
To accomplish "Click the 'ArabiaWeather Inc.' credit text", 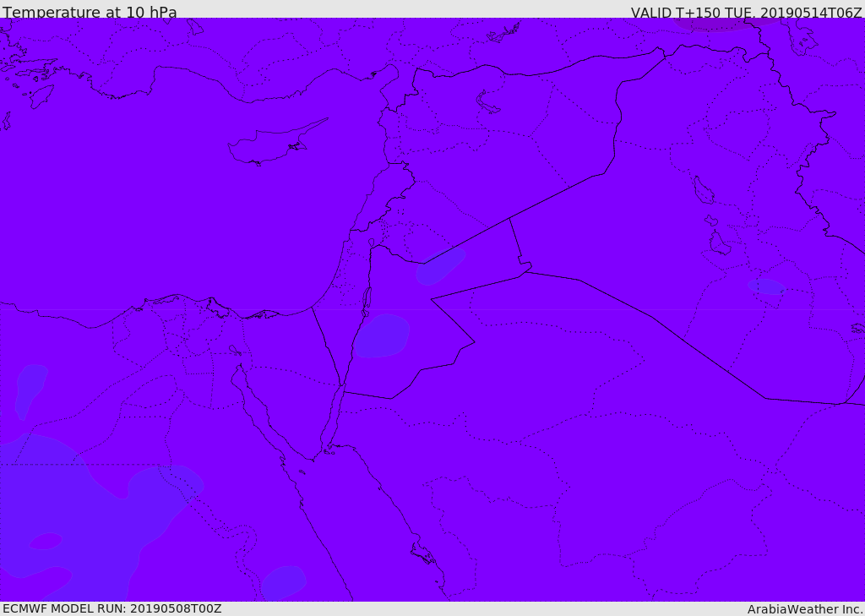I will point(805,609).
